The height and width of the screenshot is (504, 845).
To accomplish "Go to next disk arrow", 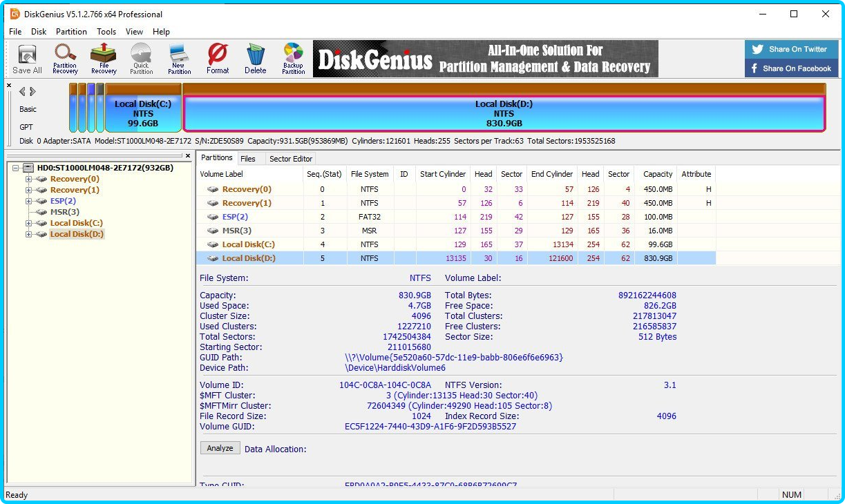I will click(x=32, y=91).
